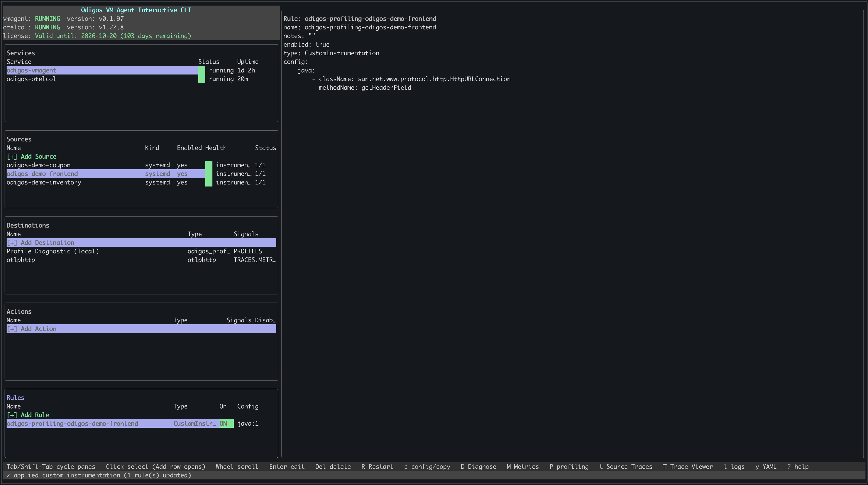The width and height of the screenshot is (868, 485).
Task: Click the type: CustomInstrumentation line
Action: coord(331,53)
